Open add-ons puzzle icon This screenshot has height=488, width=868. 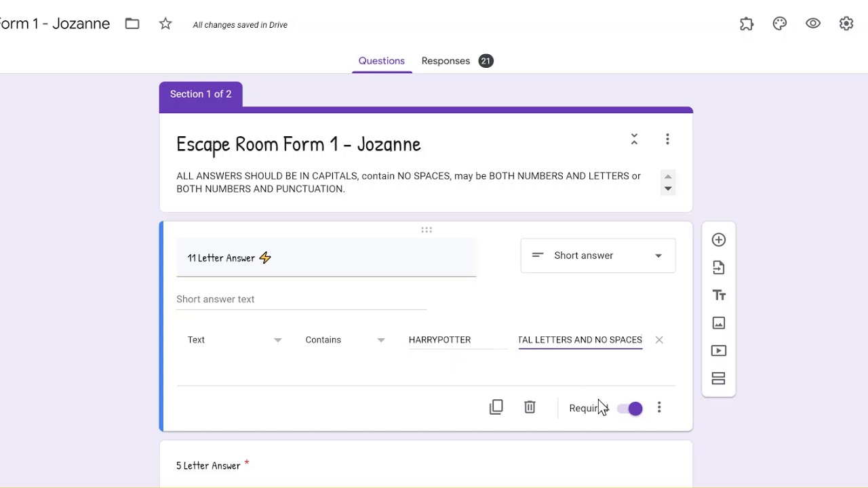coord(747,24)
